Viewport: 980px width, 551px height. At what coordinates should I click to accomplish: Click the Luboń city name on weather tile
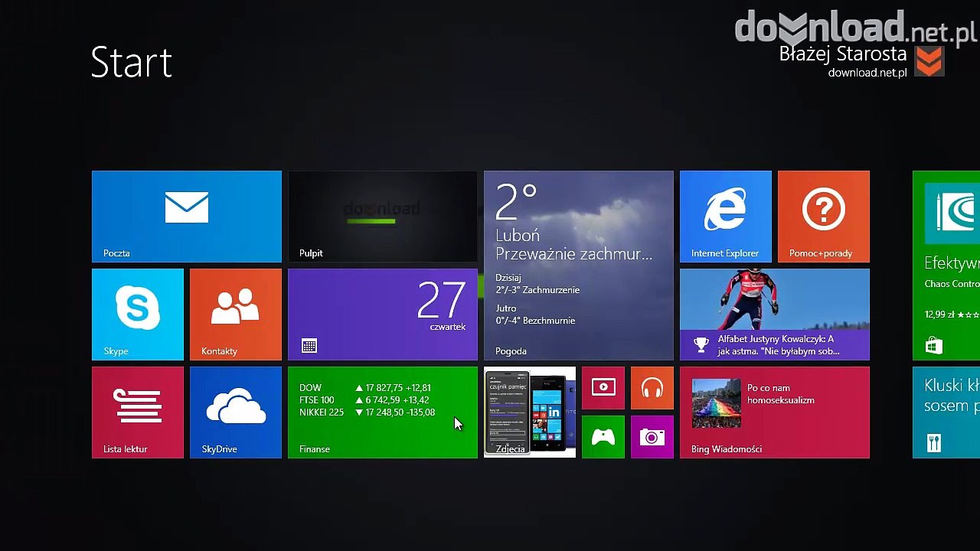pos(518,235)
